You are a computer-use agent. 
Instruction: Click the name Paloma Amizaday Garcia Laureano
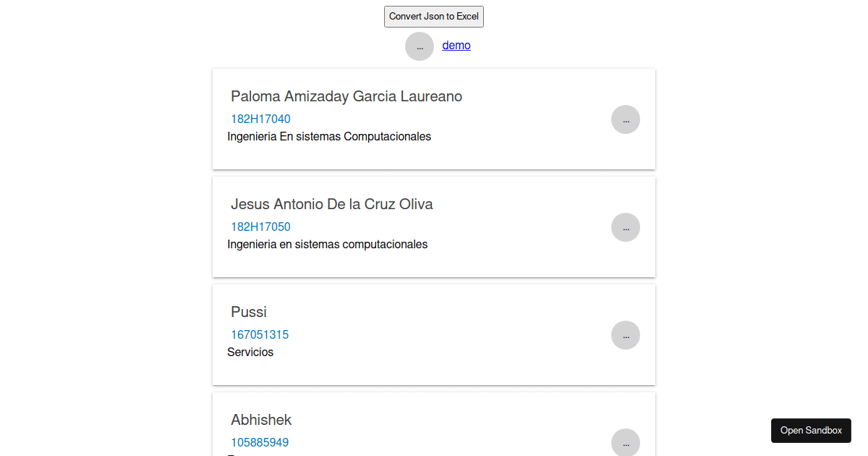tap(346, 96)
